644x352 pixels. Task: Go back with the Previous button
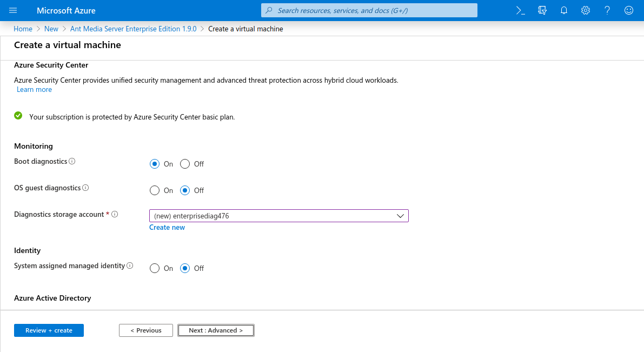pos(146,330)
